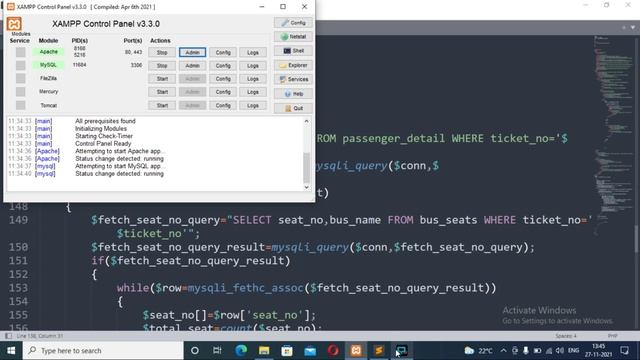
Task: Show hidden system tray icons
Action: (503, 351)
